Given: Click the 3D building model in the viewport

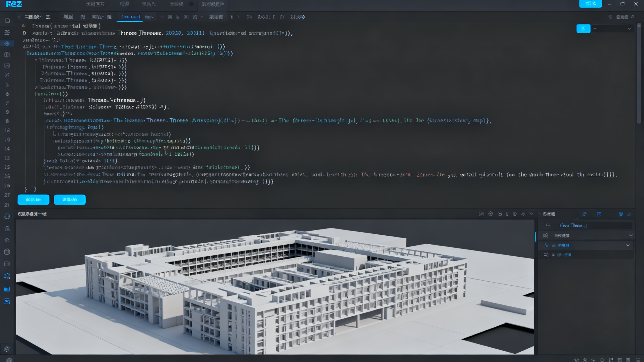Looking at the screenshot, I should [x=275, y=287].
